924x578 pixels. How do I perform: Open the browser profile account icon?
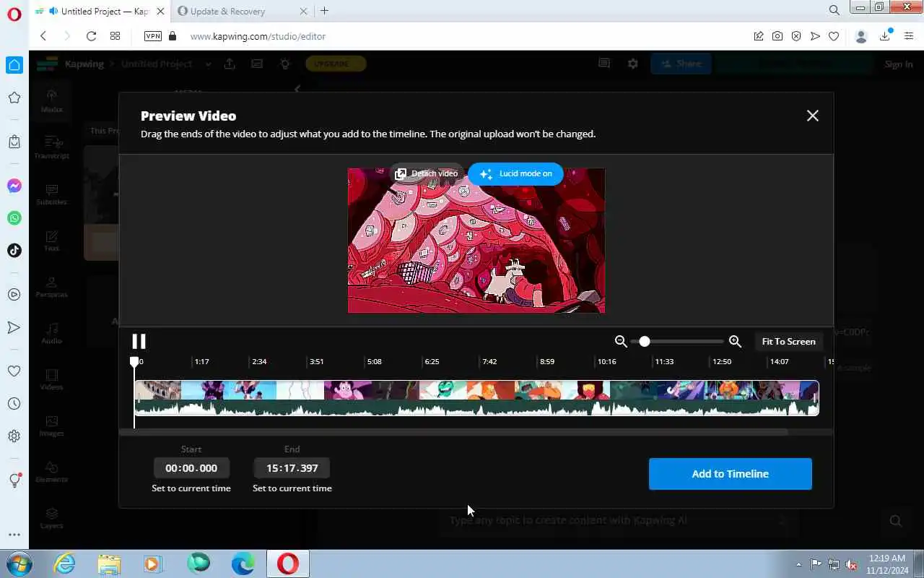(860, 36)
